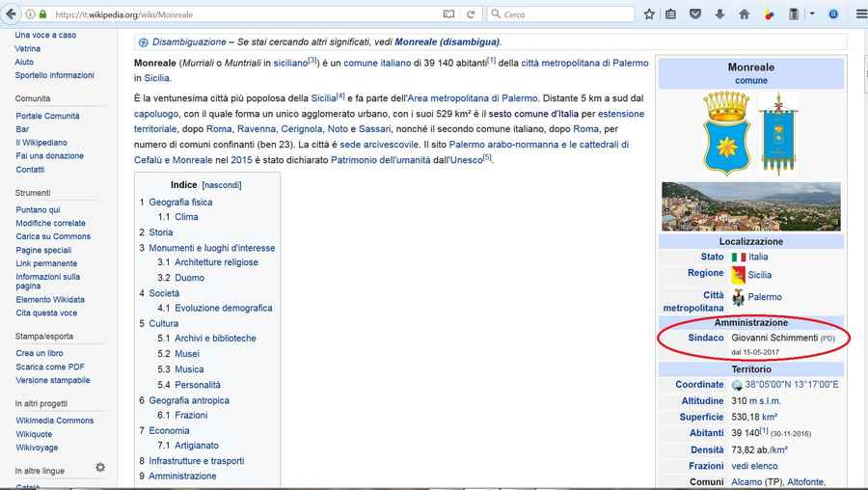Click the browser search field Cerca
Viewport: 868px width, 490px height.
tap(560, 14)
